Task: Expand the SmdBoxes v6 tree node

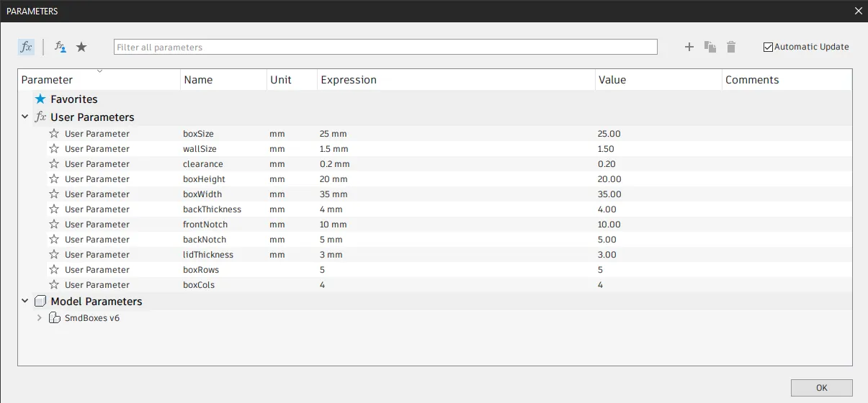Action: [40, 317]
